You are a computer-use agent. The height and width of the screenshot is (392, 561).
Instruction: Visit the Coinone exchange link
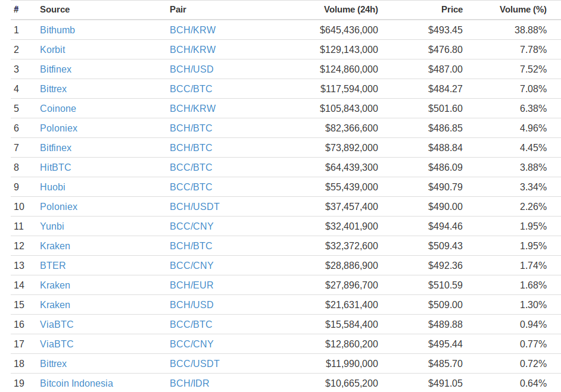tap(58, 109)
